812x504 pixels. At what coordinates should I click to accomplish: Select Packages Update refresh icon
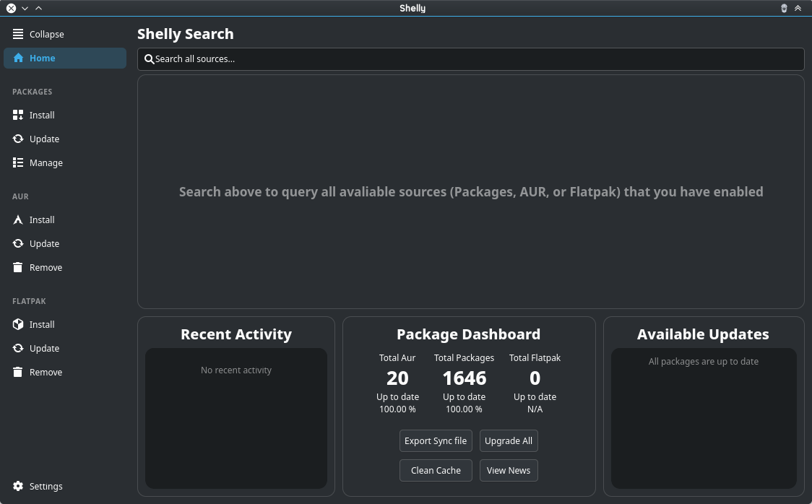(x=18, y=139)
